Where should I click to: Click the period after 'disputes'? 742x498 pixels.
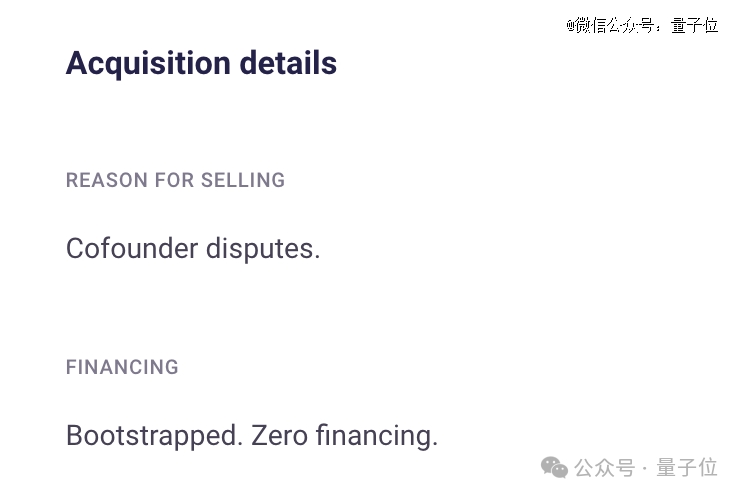pyautogui.click(x=317, y=257)
